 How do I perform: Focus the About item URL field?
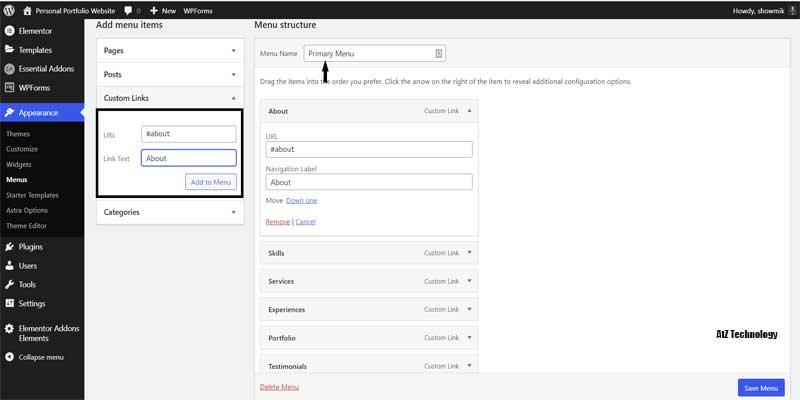[369, 149]
